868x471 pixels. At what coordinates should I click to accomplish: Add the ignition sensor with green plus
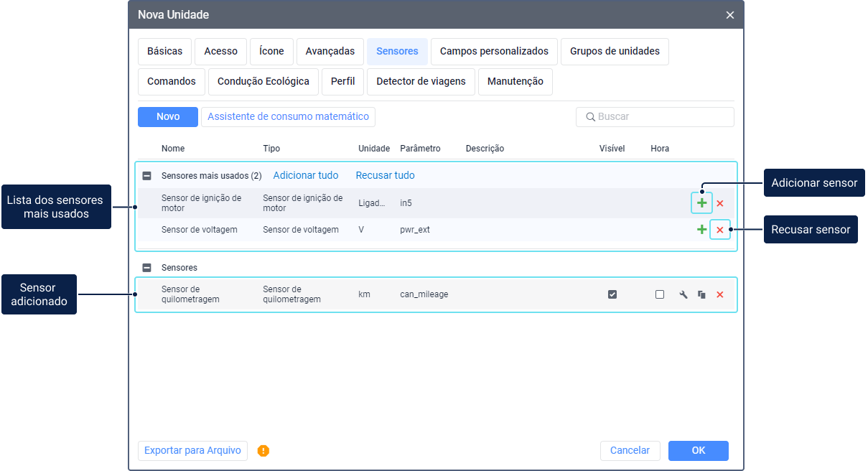[701, 203]
